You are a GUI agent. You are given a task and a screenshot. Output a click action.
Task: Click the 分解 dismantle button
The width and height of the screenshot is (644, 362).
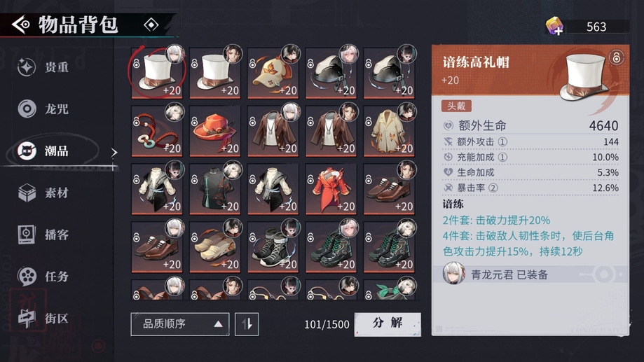388,324
